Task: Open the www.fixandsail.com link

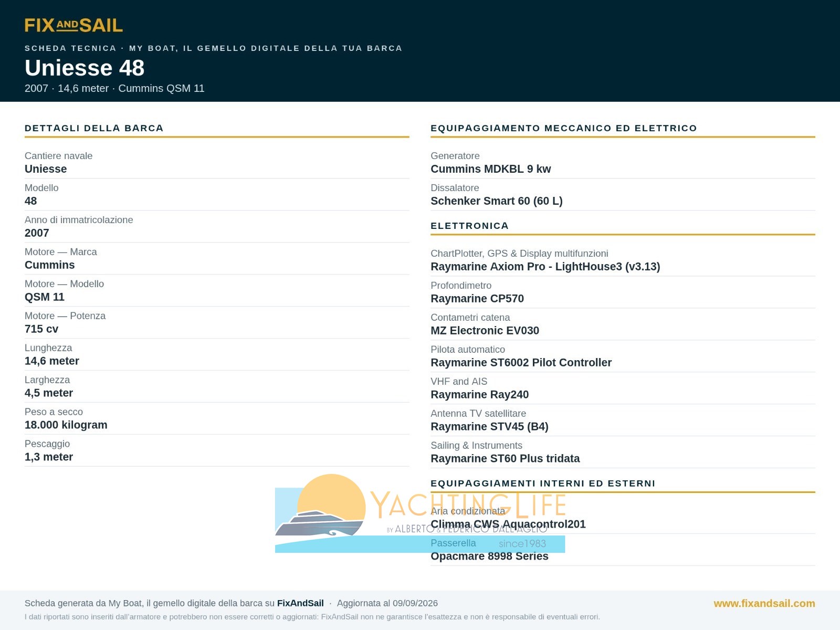Action: pos(764,603)
